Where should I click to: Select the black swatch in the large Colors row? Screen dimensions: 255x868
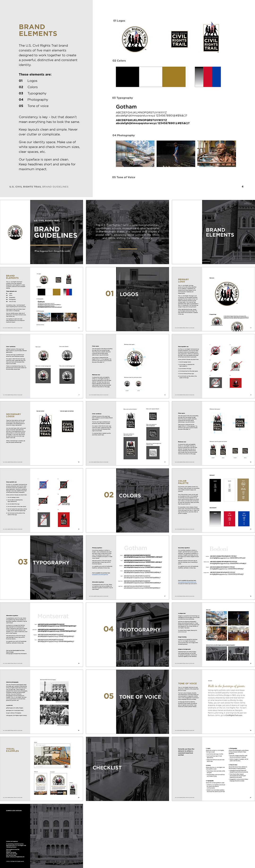127,77
